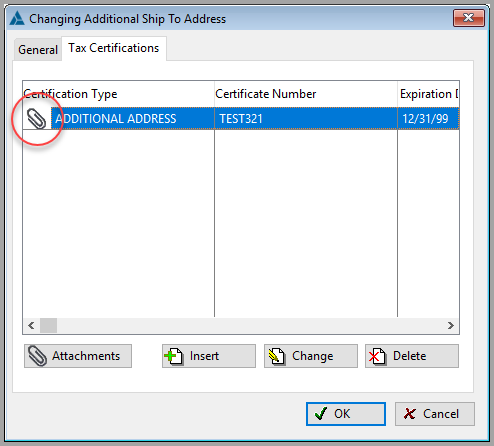The width and height of the screenshot is (494, 446).
Task: Select the TEST321 certificate number cell
Action: 306,119
